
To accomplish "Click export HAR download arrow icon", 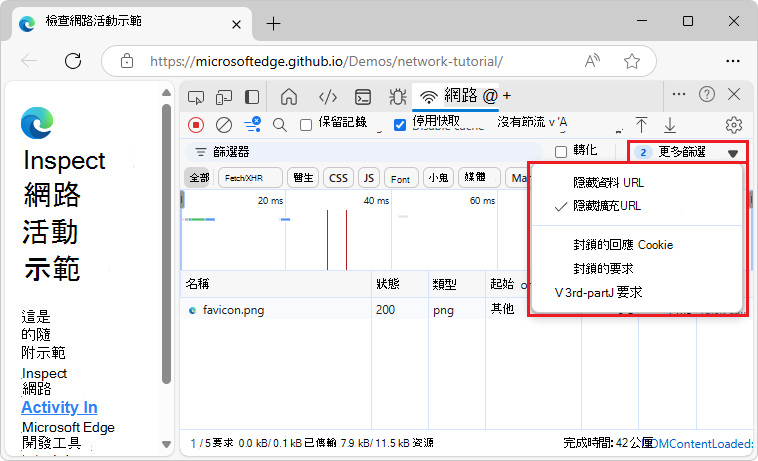I will 670,125.
